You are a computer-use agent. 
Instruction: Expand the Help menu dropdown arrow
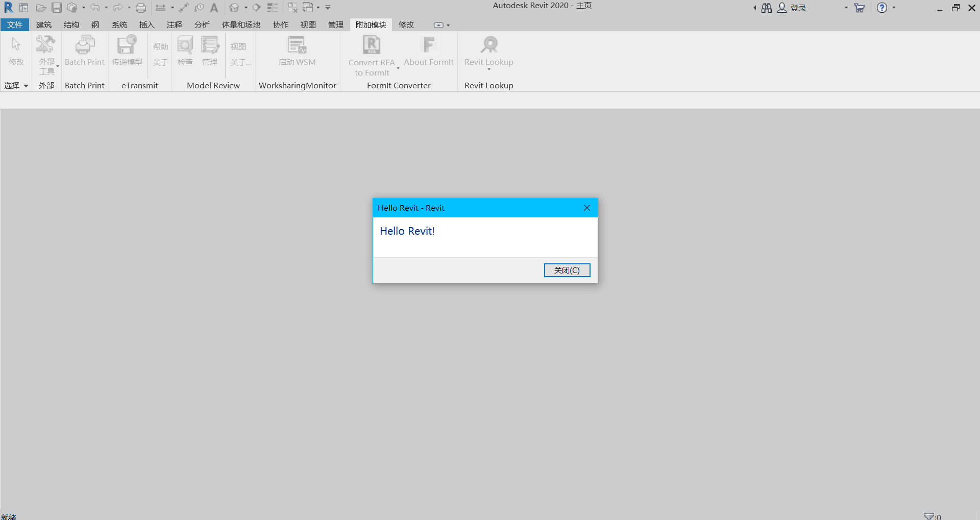pyautogui.click(x=894, y=8)
